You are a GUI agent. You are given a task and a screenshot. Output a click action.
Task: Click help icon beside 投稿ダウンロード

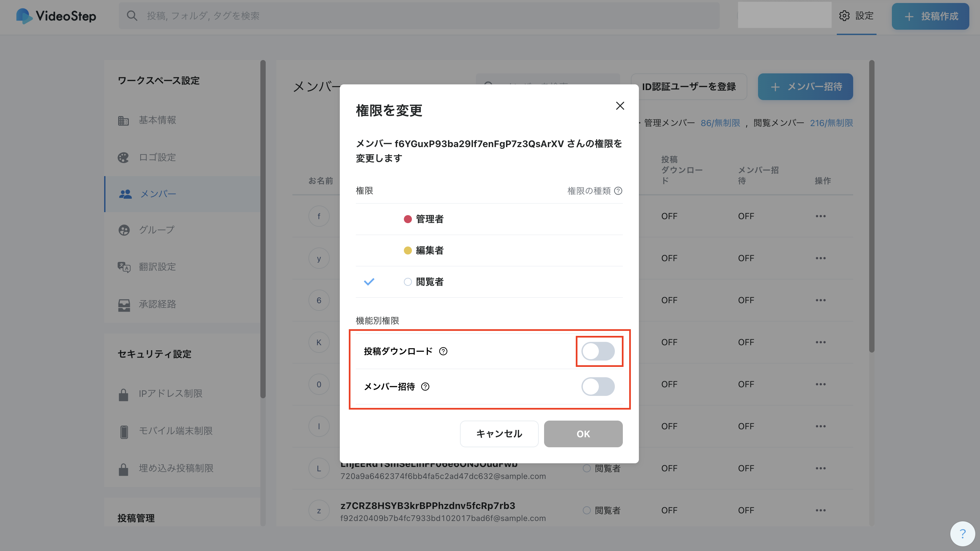coord(443,351)
